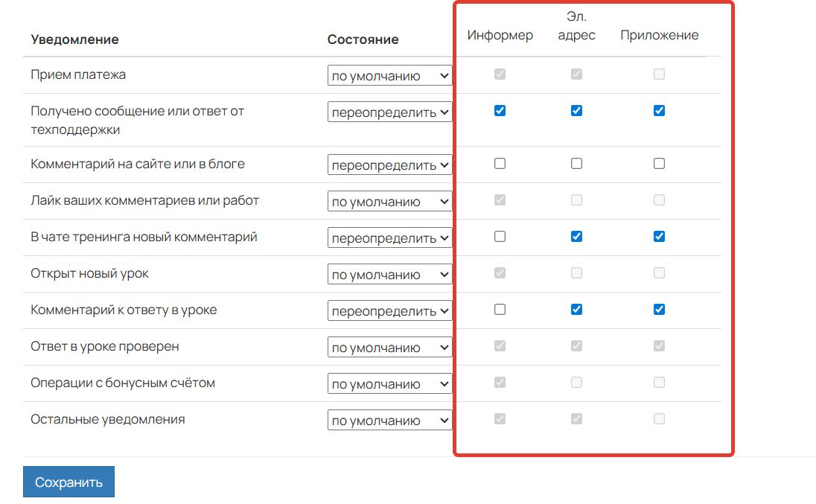
Task: Open state dropdown for Открыт новый урок
Action: coord(390,274)
